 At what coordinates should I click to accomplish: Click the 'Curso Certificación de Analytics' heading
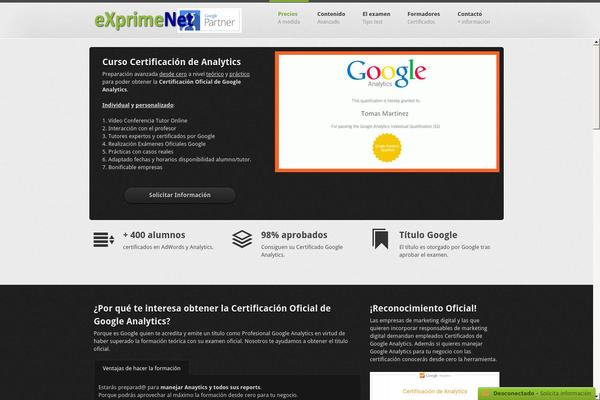click(x=171, y=62)
